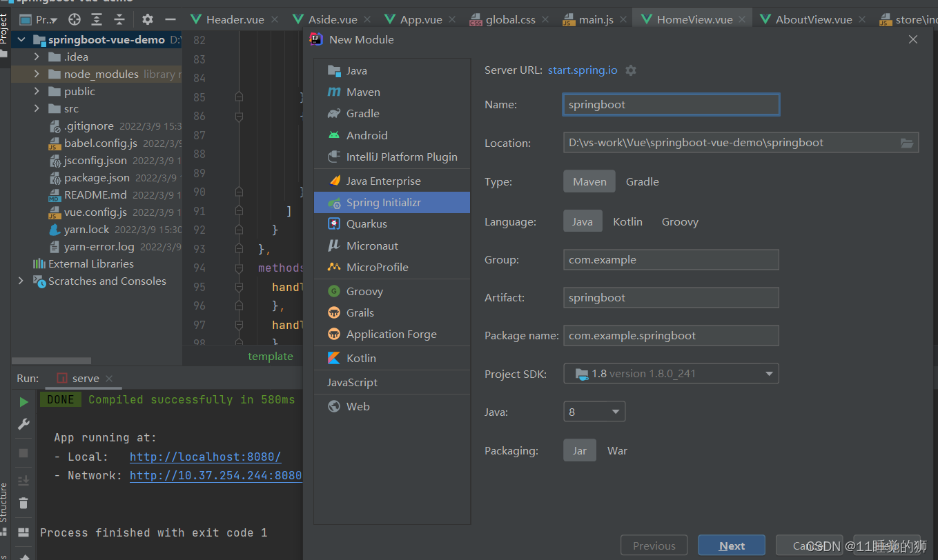
Task: Open Project panel gear options
Action: pyautogui.click(x=148, y=19)
